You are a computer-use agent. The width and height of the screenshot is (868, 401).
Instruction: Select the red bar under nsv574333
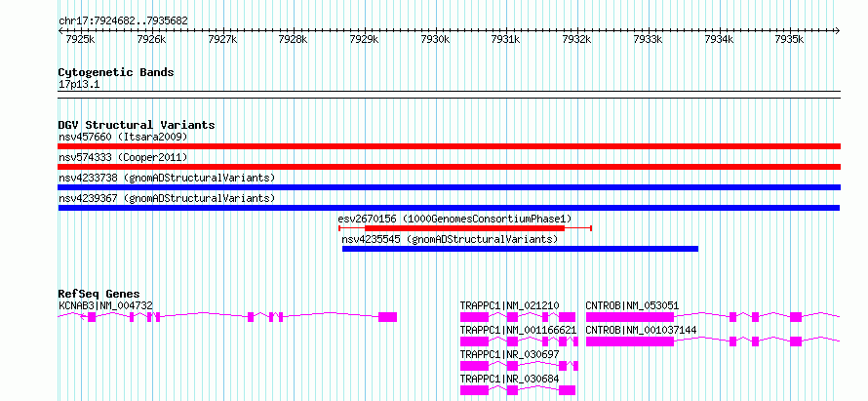(x=449, y=167)
